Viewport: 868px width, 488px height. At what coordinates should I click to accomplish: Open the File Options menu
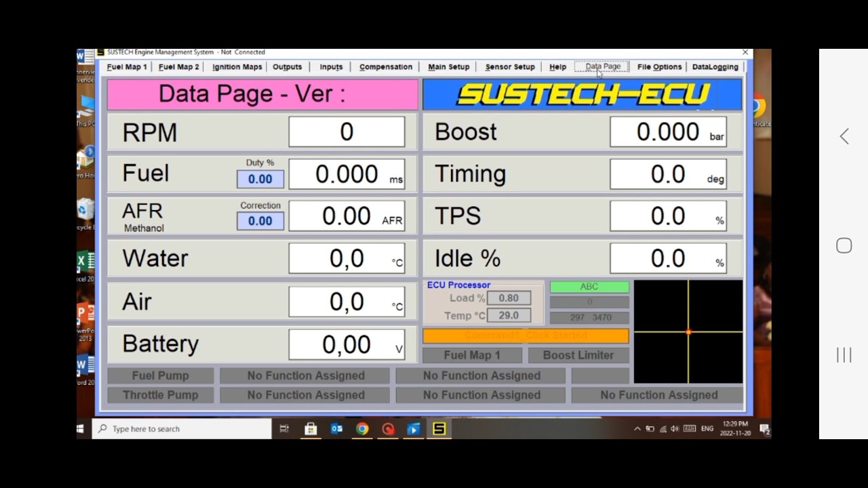659,67
